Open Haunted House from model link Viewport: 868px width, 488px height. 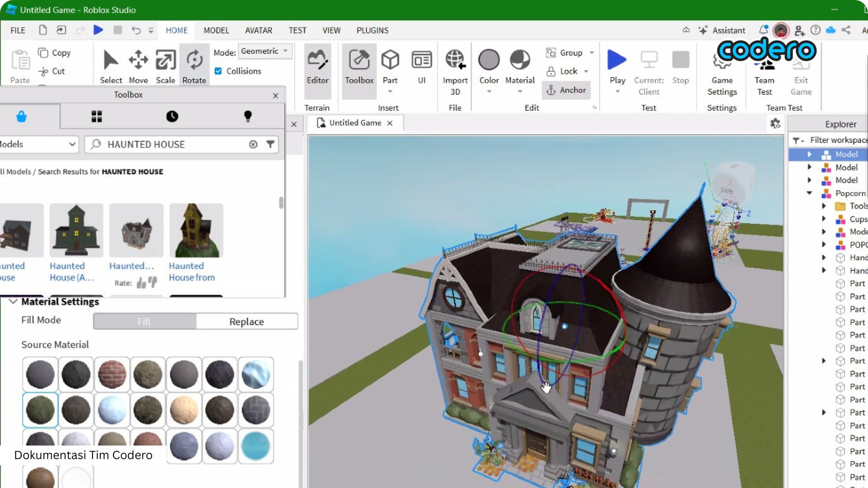coord(192,272)
